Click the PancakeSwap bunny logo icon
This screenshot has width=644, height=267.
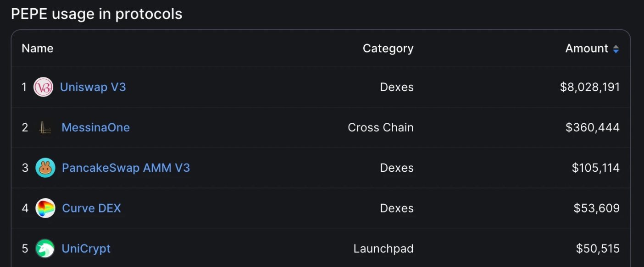tap(45, 168)
